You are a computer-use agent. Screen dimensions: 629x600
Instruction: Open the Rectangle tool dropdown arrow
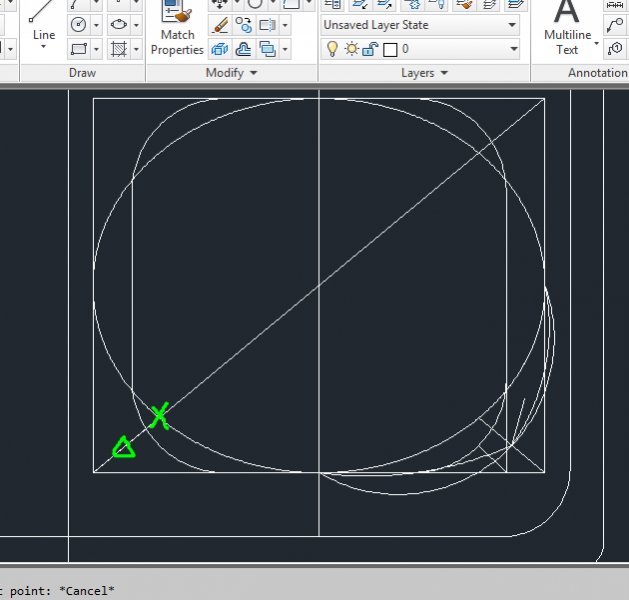[x=96, y=49]
